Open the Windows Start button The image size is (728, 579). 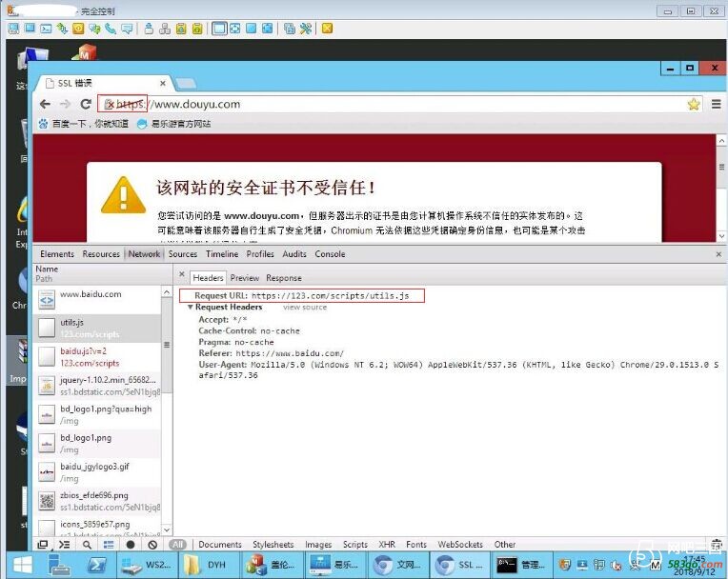(x=22, y=565)
